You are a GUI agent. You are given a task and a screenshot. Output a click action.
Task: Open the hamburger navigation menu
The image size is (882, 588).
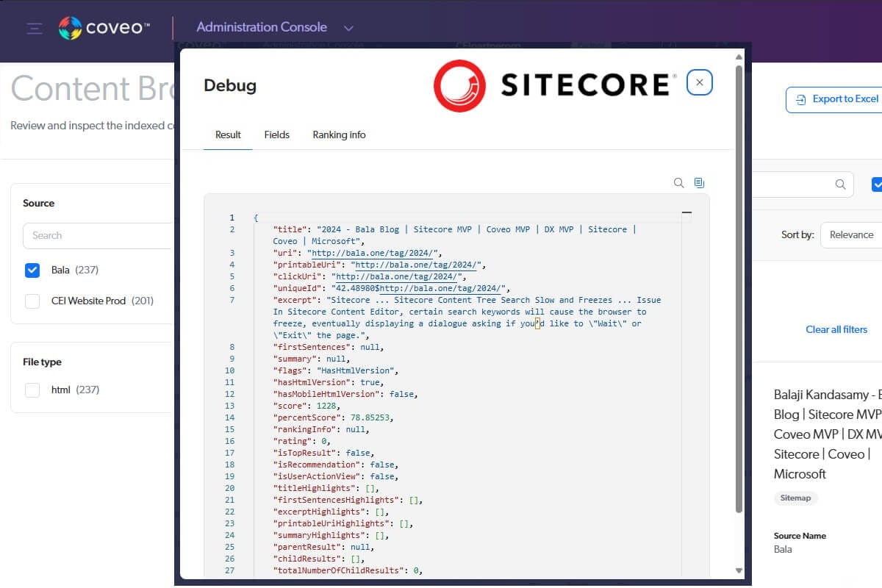(x=35, y=29)
